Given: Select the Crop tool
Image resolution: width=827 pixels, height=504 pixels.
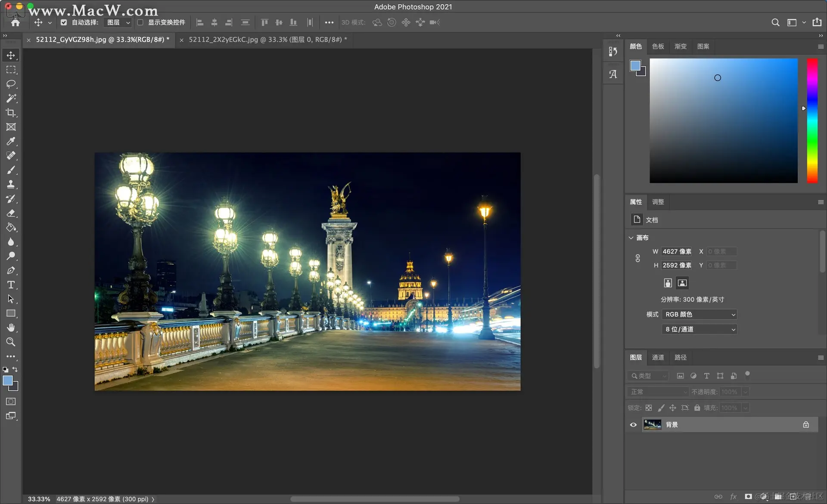Looking at the screenshot, I should (11, 113).
